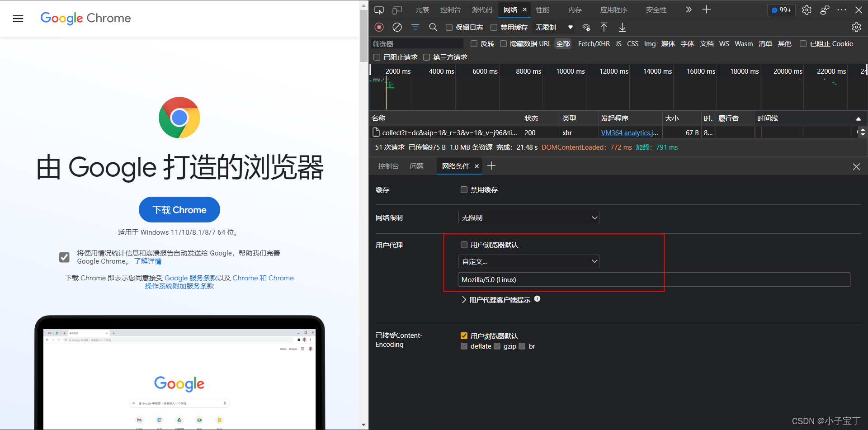
Task: Check user agent browser default checkbox
Action: (464, 245)
